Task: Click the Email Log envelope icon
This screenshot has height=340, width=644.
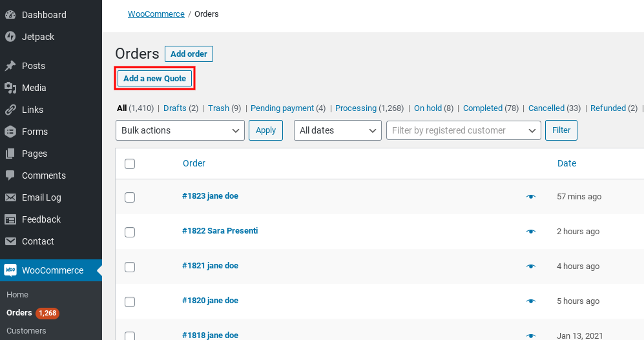Action: click(x=10, y=197)
